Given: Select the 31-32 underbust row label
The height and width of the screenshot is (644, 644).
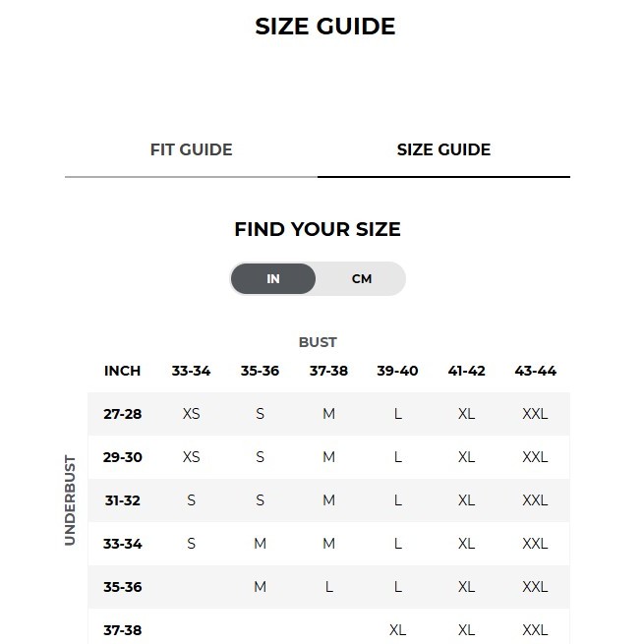Looking at the screenshot, I should click(122, 500).
